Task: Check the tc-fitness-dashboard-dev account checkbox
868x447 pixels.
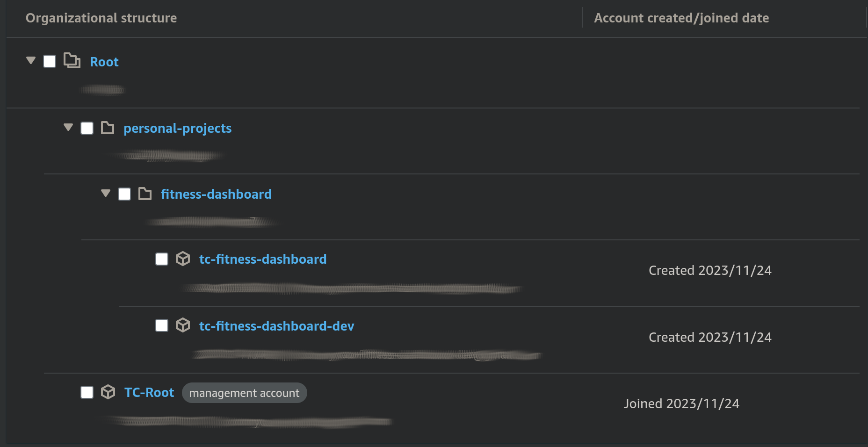Action: (162, 325)
